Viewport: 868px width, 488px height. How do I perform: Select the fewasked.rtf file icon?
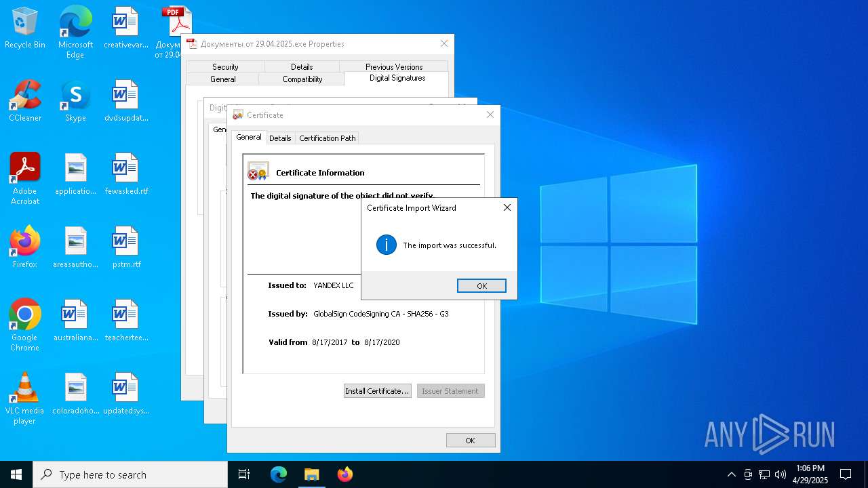[125, 175]
